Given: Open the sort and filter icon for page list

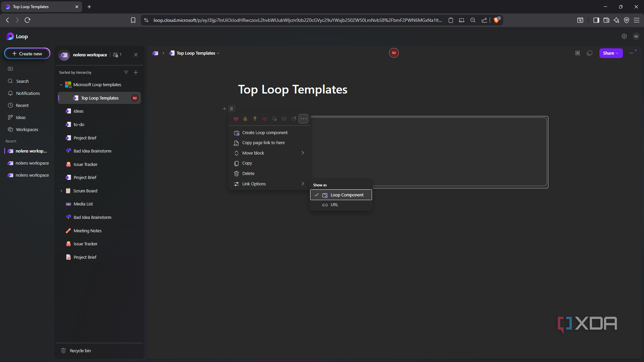Looking at the screenshot, I should click(x=126, y=72).
